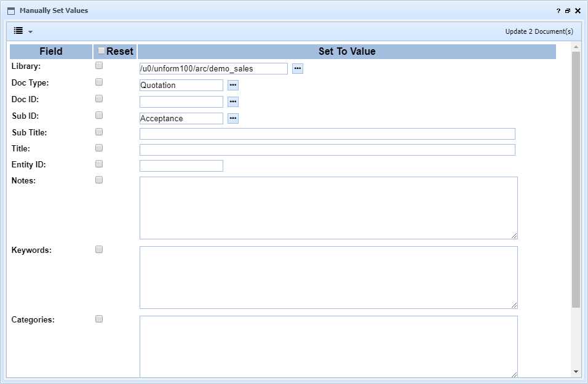Click the Library browse ellipsis button

click(298, 68)
